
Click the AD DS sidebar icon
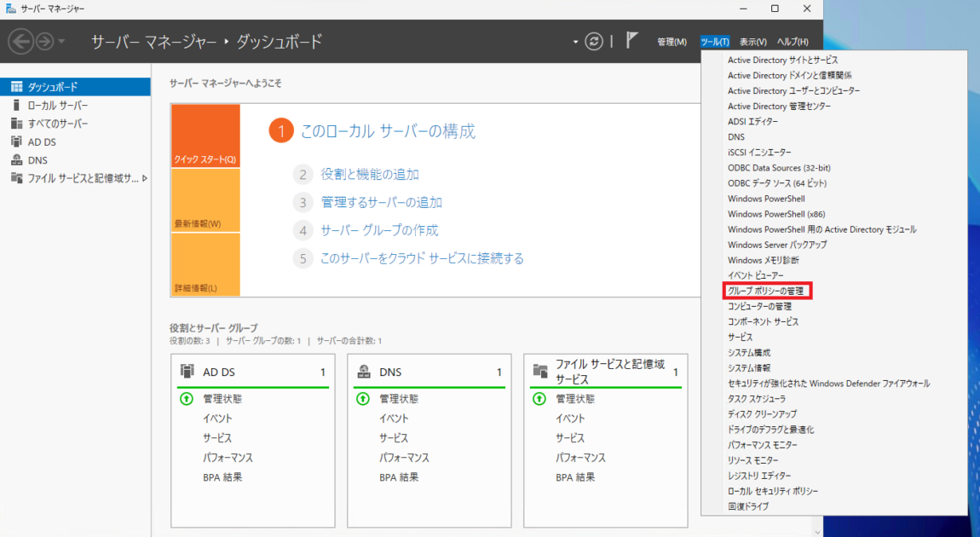click(17, 141)
